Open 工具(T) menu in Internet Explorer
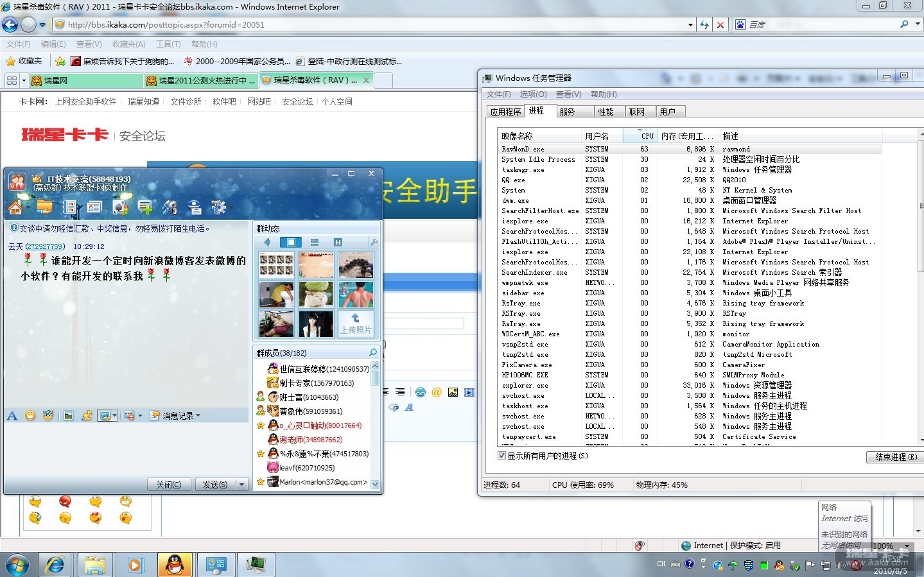Viewport: 924px width, 577px height. (168, 44)
